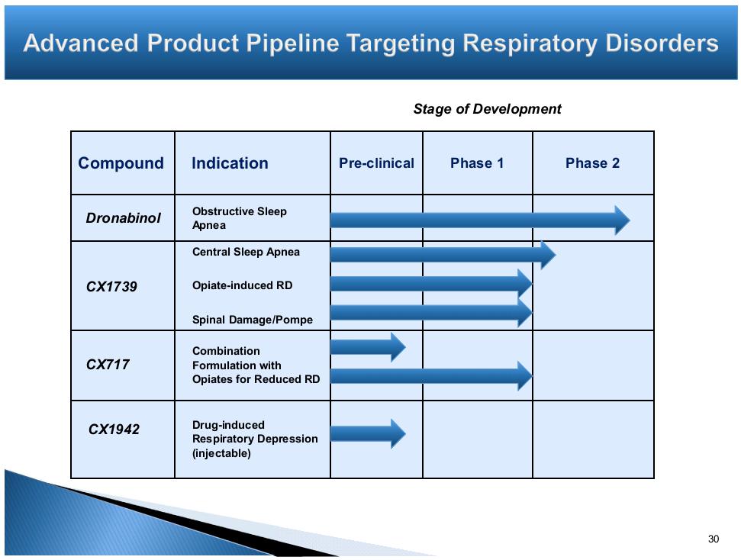Select the Compound column header

click(121, 163)
